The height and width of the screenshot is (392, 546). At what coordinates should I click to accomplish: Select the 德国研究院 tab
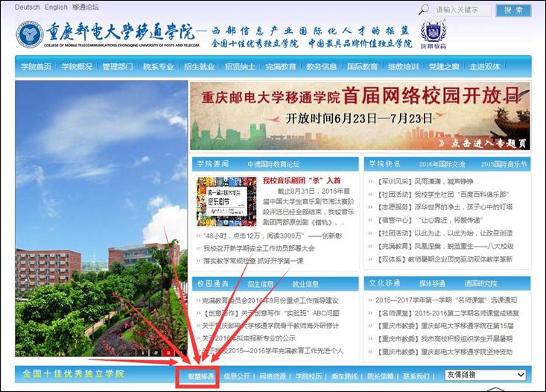(x=480, y=284)
